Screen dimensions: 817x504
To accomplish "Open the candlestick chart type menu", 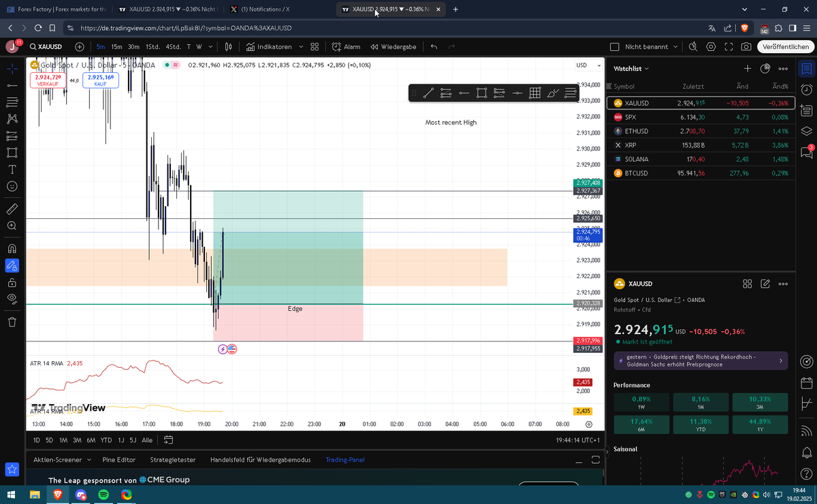I will (x=229, y=47).
